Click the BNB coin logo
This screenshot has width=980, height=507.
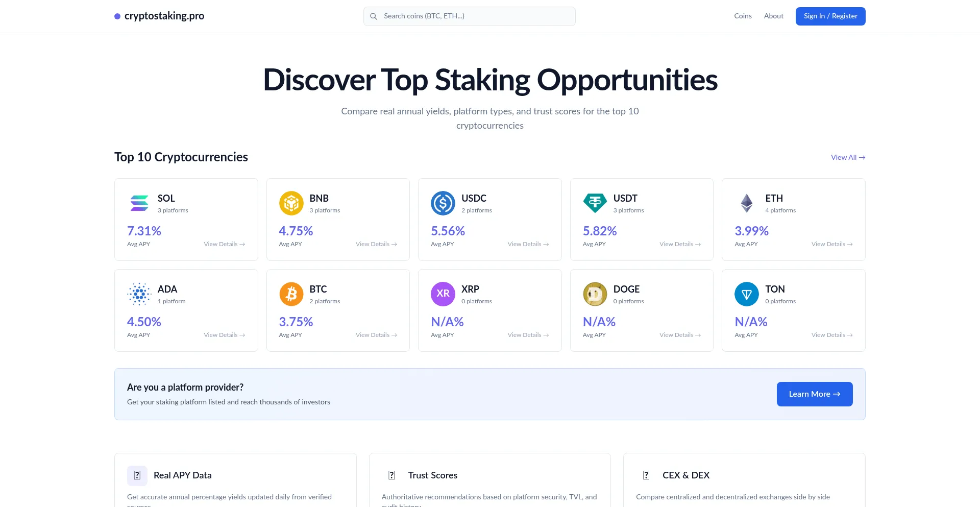coord(291,203)
